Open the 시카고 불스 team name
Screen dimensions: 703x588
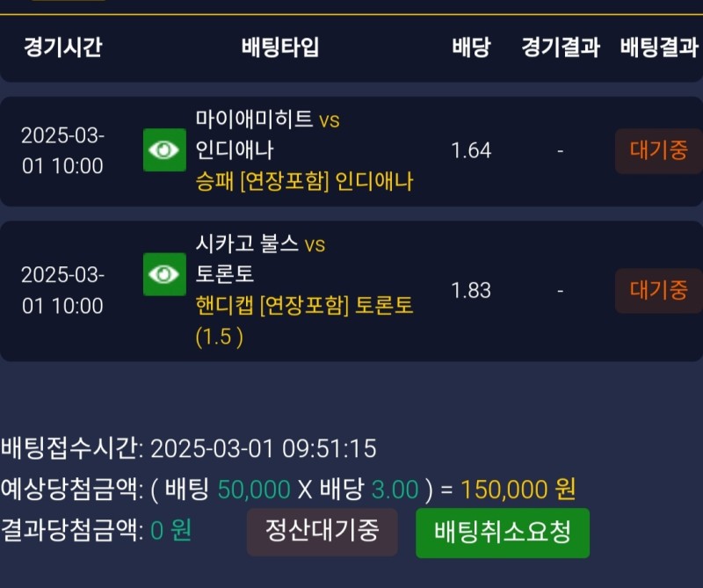(x=247, y=244)
